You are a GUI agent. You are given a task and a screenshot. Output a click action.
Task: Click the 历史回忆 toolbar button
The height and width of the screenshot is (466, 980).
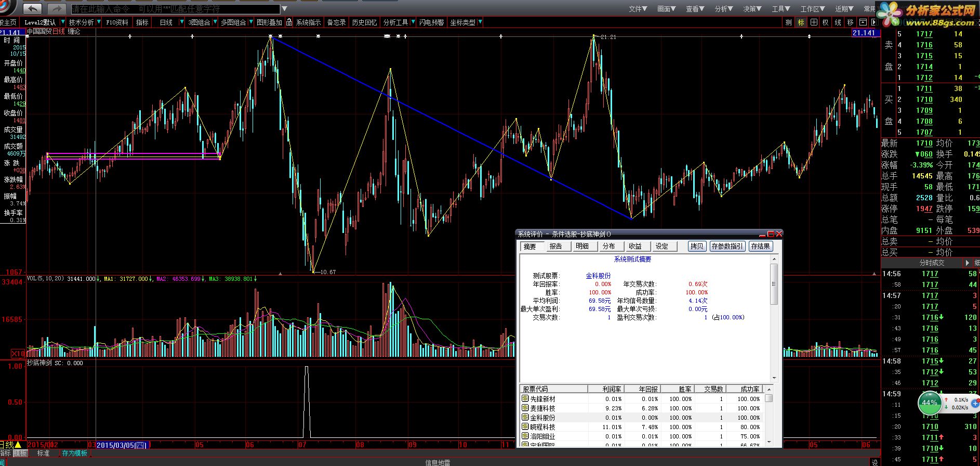pyautogui.click(x=364, y=22)
